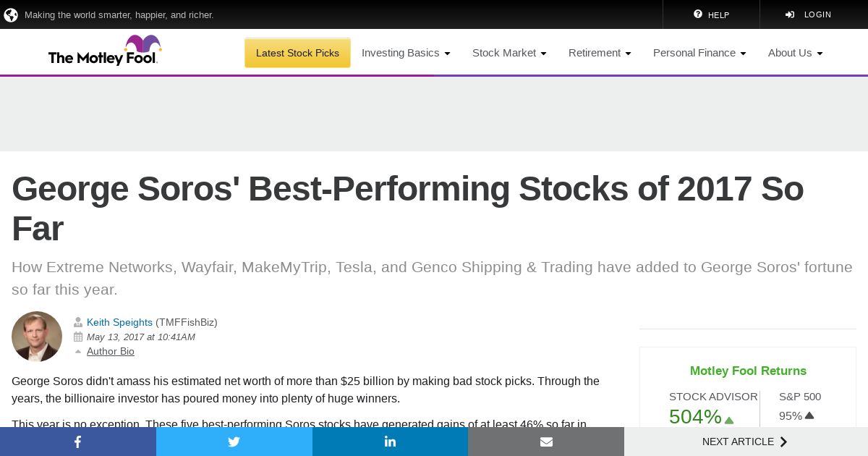Go to the Next Article
Screen dimensions: 868x456
pos(746,442)
